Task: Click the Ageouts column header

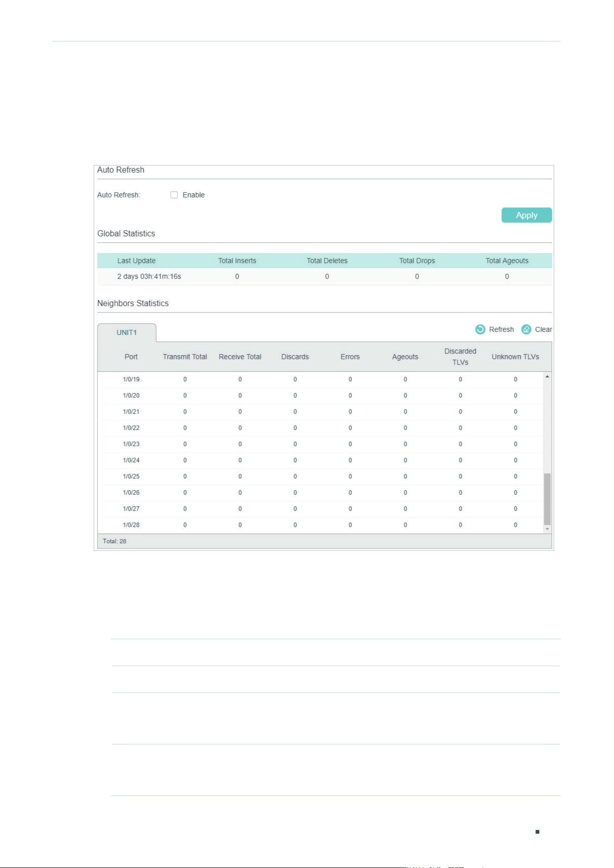Action: 405,357
